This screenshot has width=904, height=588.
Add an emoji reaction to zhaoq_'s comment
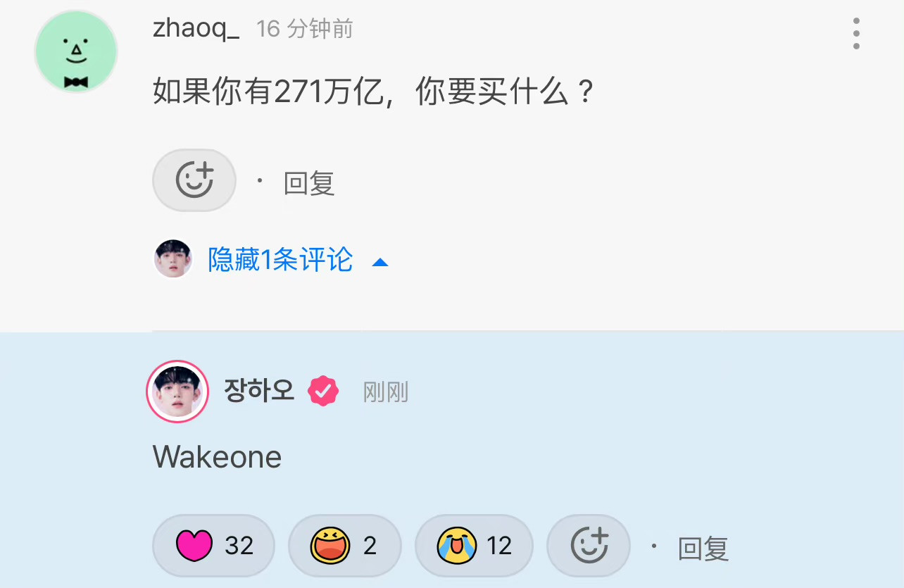click(x=194, y=180)
